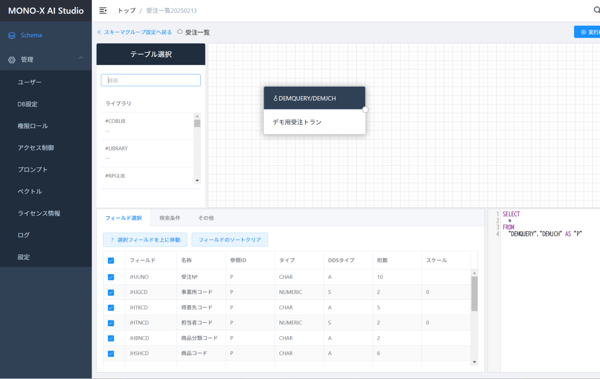Uncheck the JHJGCD field checkbox
This screenshot has width=600, height=379.
click(111, 292)
